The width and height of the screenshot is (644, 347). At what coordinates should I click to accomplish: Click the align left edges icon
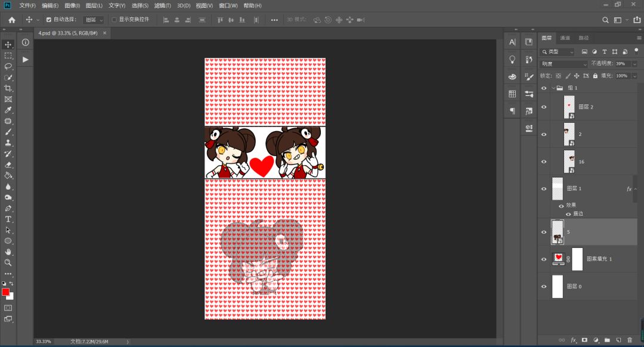click(x=166, y=20)
